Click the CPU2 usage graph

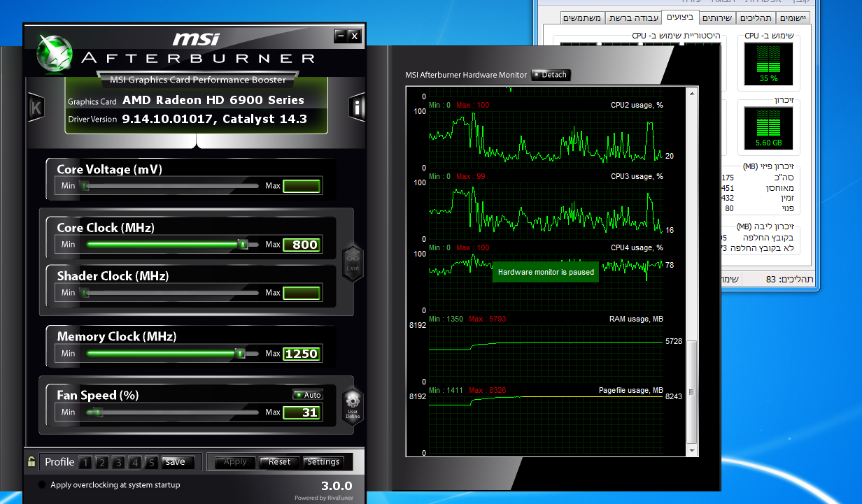click(546, 139)
